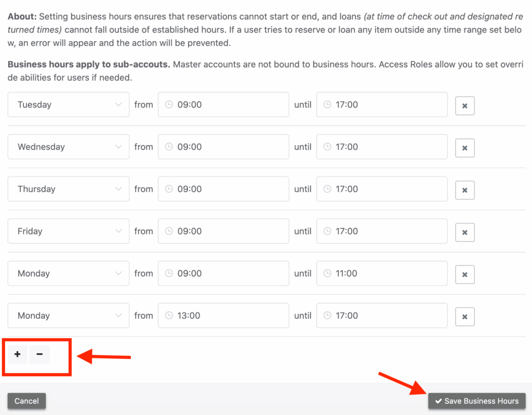This screenshot has width=532, height=415.
Task: Remove the Thursday business hours row
Action: (x=464, y=190)
